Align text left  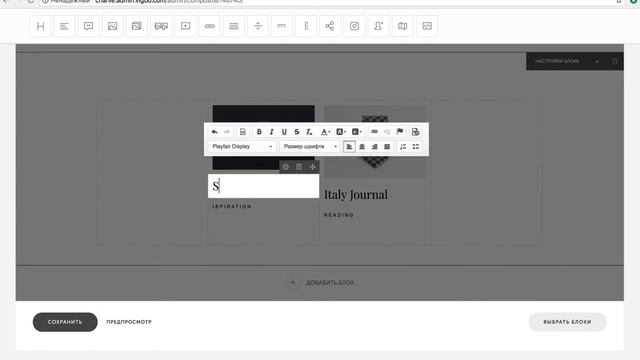pos(349,147)
